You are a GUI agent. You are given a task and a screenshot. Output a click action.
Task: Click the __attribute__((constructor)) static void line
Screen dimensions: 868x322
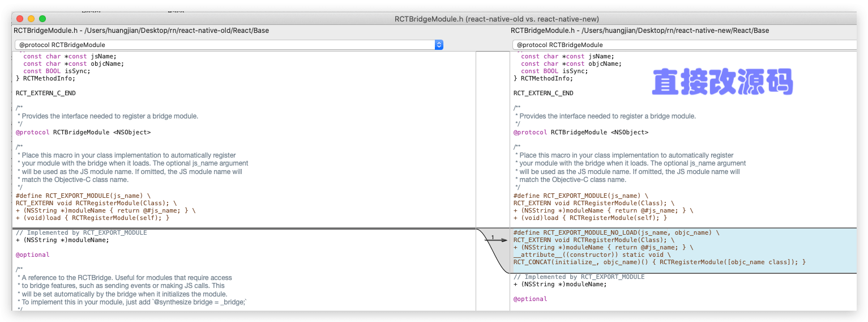tap(592, 255)
